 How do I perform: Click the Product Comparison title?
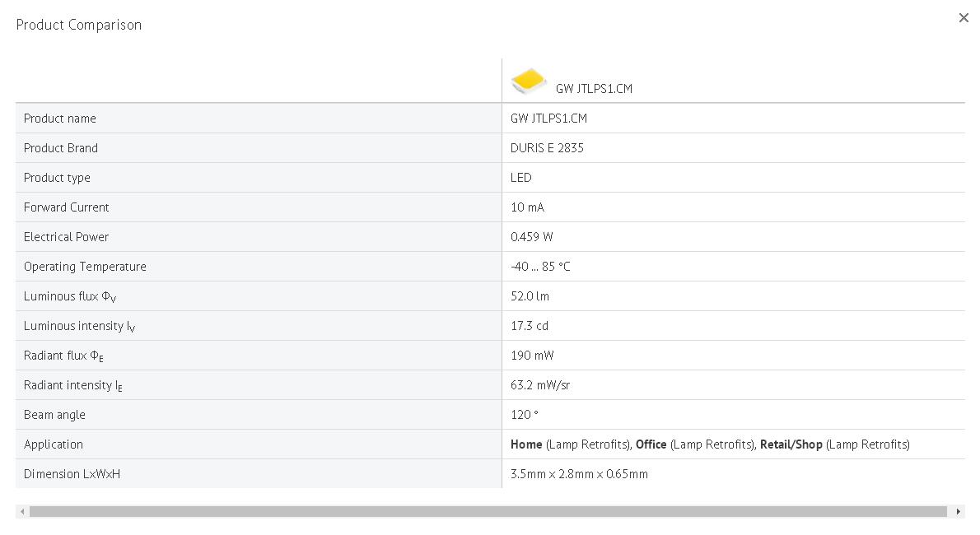pyautogui.click(x=79, y=25)
